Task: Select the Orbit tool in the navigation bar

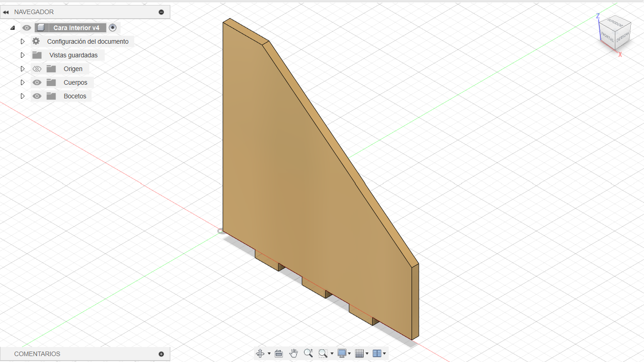Action: [260, 353]
